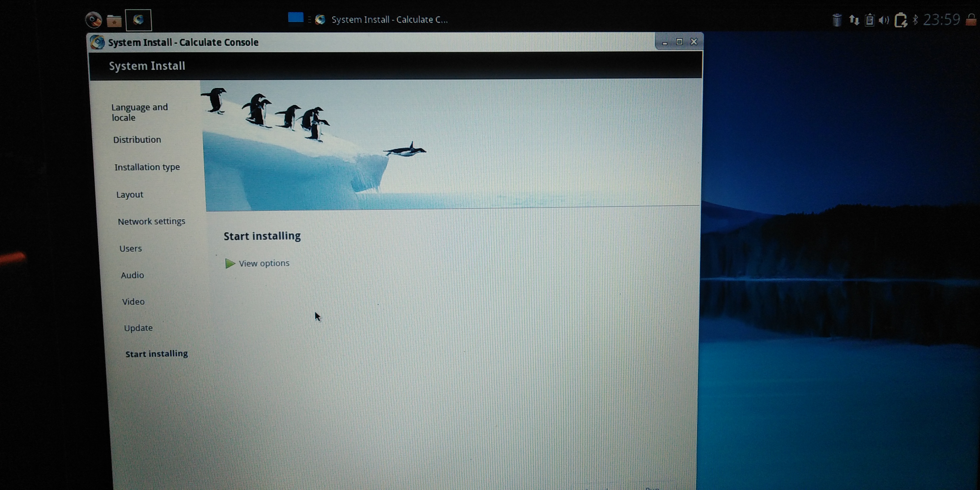Go to Network settings

(151, 221)
